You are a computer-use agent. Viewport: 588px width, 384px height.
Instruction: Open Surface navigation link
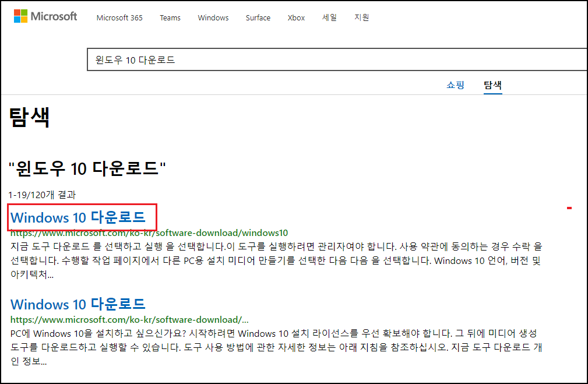point(258,17)
